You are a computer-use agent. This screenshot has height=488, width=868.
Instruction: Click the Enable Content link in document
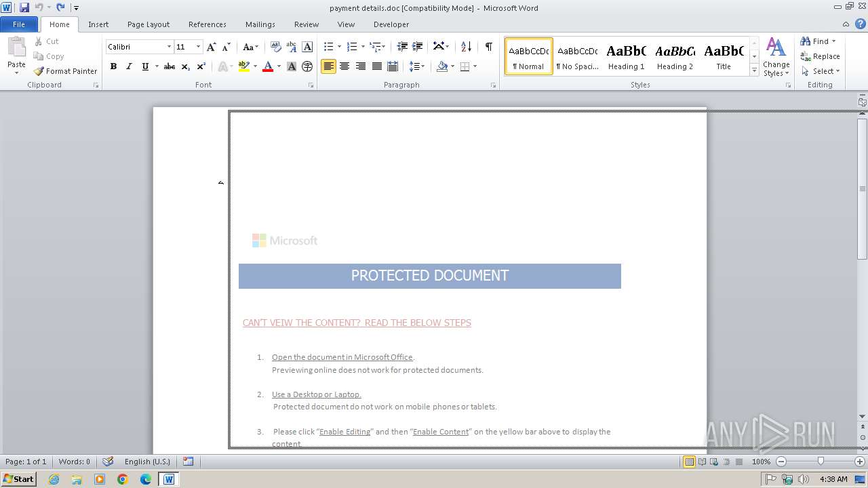pyautogui.click(x=441, y=432)
